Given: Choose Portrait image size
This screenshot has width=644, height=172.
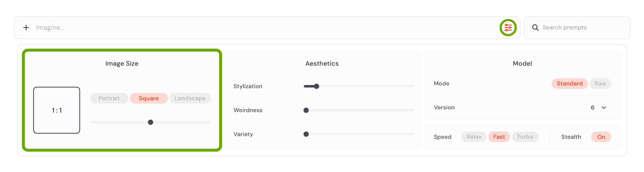Looking at the screenshot, I should point(109,98).
